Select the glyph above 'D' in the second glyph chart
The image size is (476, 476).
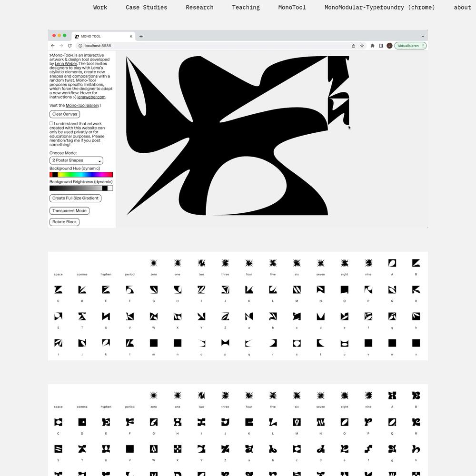click(82, 422)
